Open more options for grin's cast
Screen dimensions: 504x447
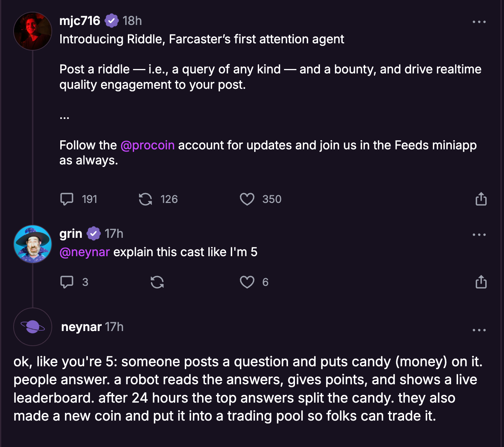(479, 235)
